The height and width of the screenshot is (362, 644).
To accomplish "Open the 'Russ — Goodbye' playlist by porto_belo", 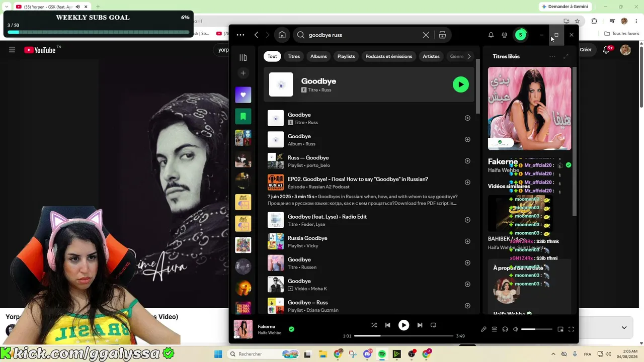I will 369,161.
